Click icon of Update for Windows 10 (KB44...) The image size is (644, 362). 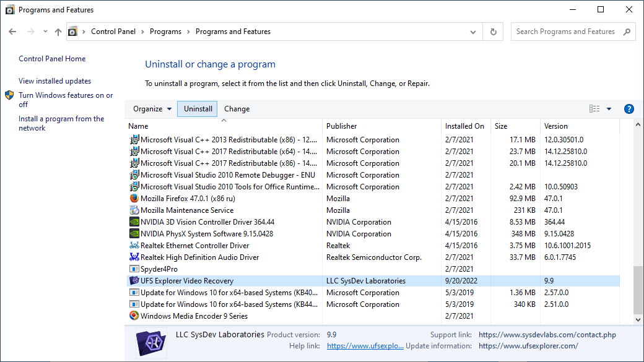point(134,304)
